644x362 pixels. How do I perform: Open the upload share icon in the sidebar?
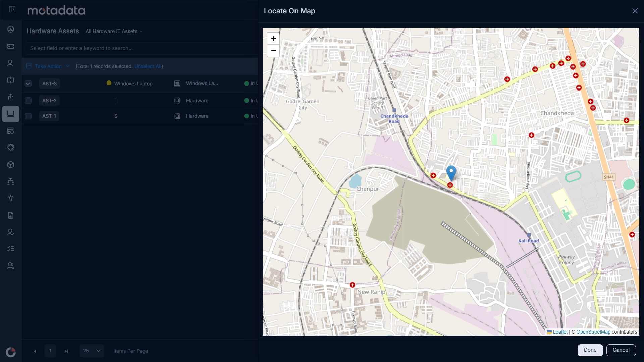point(11,97)
